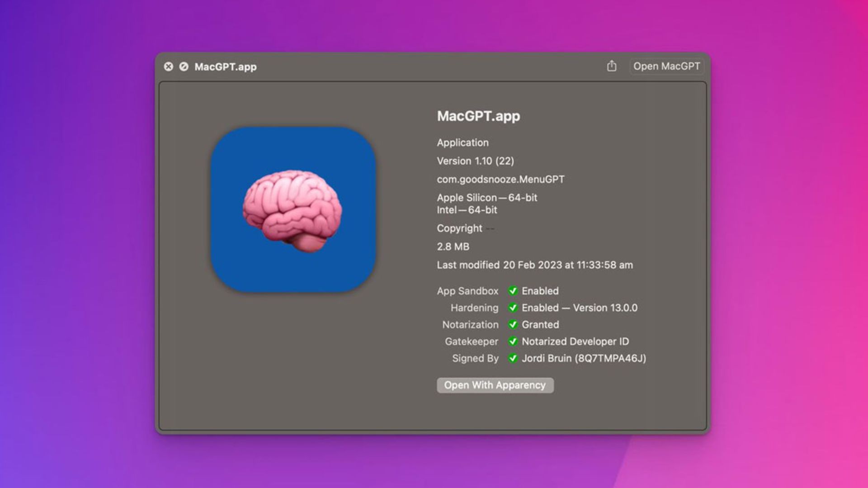Click the Open MacGPT button
The width and height of the screenshot is (868, 488).
coord(666,66)
